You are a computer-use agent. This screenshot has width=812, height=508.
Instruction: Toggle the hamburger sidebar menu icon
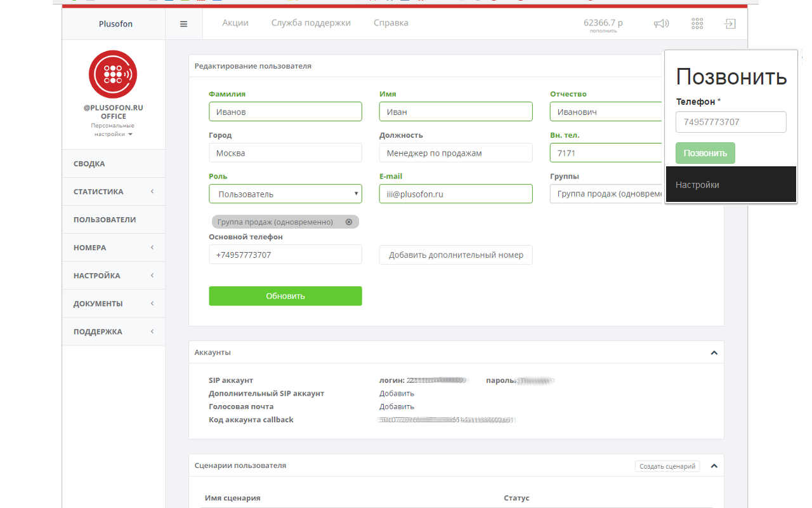(x=183, y=24)
